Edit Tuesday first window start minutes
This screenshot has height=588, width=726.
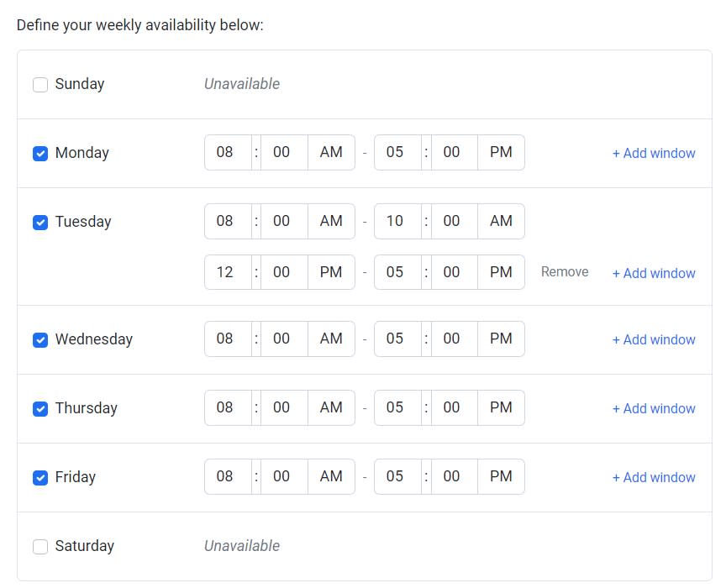284,221
